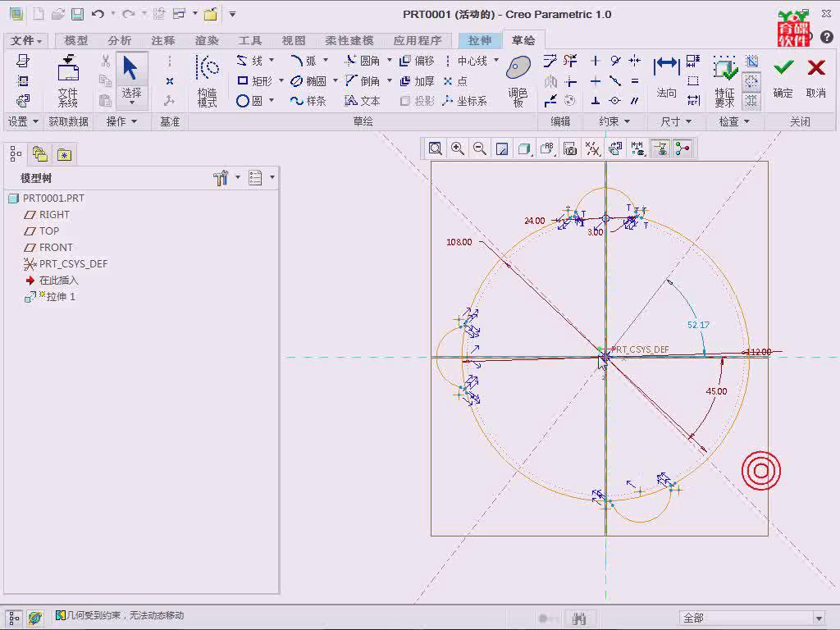Viewport: 840px width, 630px height.
Task: Confirm the sketch with 确定
Action: click(783, 78)
